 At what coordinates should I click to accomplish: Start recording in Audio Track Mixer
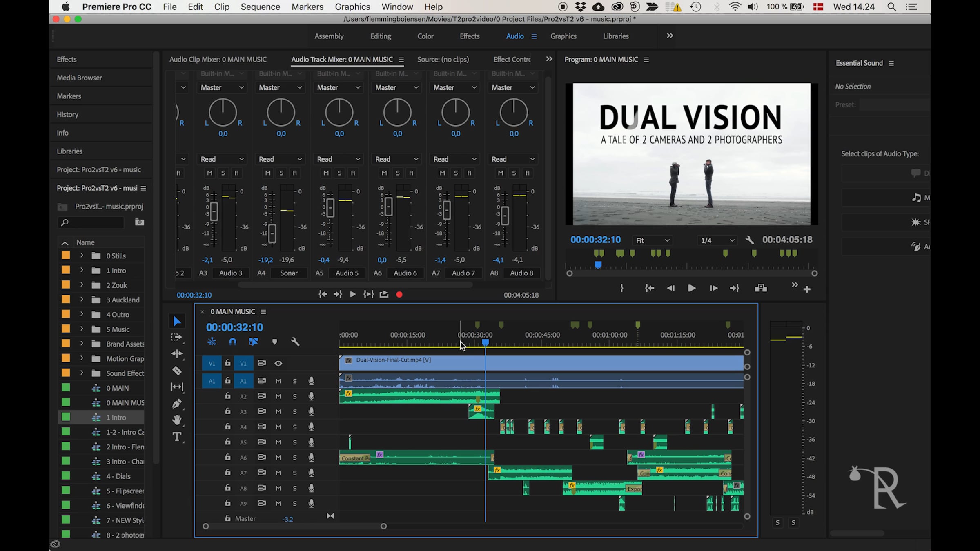point(399,294)
